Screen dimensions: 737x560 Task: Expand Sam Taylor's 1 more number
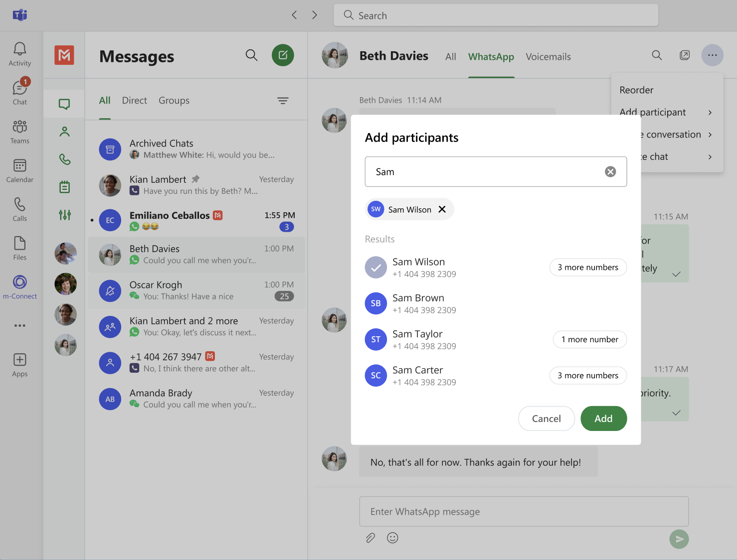[x=590, y=340]
